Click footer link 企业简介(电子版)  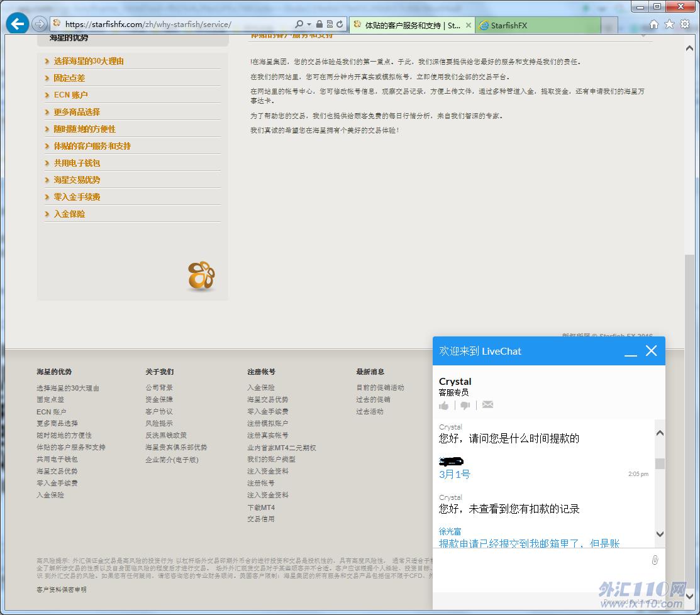pos(172,460)
